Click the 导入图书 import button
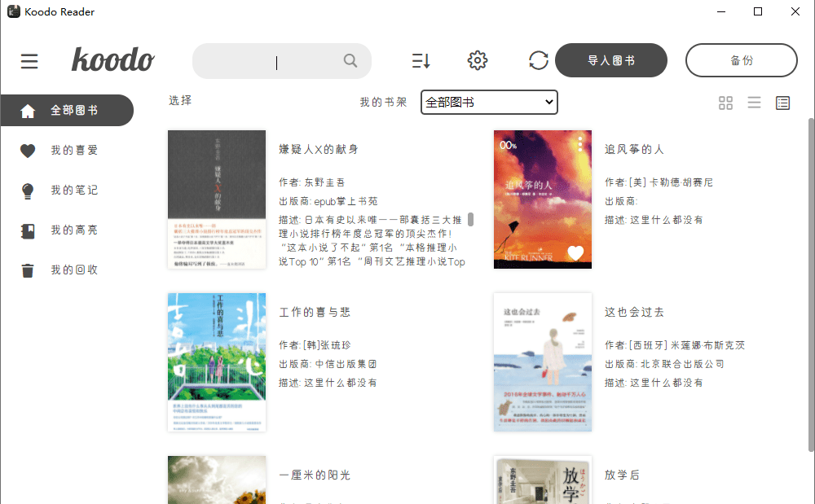The image size is (815, 504). (x=610, y=60)
